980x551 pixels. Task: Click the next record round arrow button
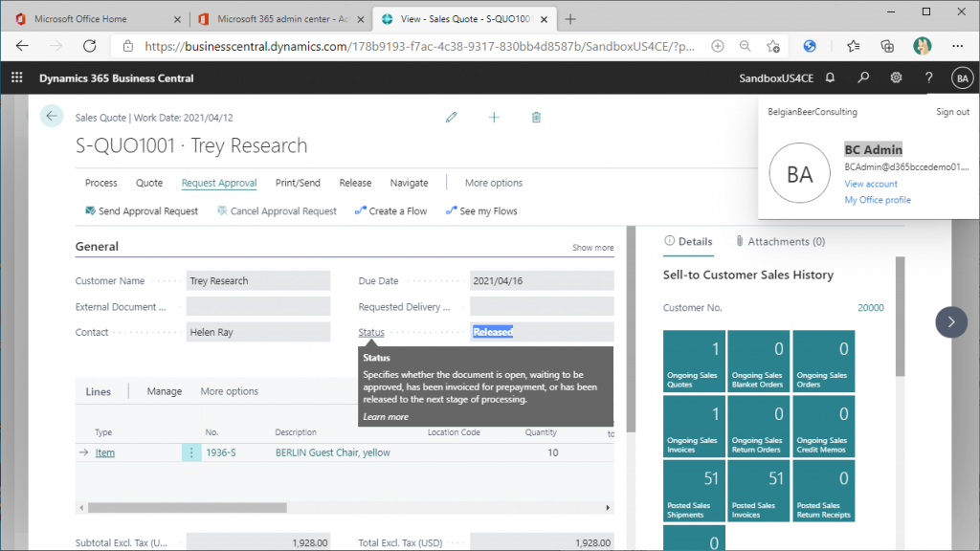click(951, 322)
